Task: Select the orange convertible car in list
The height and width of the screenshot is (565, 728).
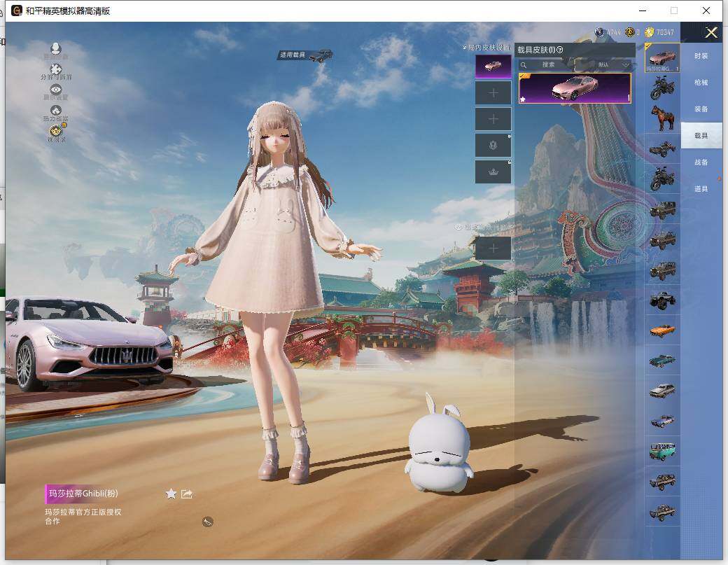Action: 661,330
